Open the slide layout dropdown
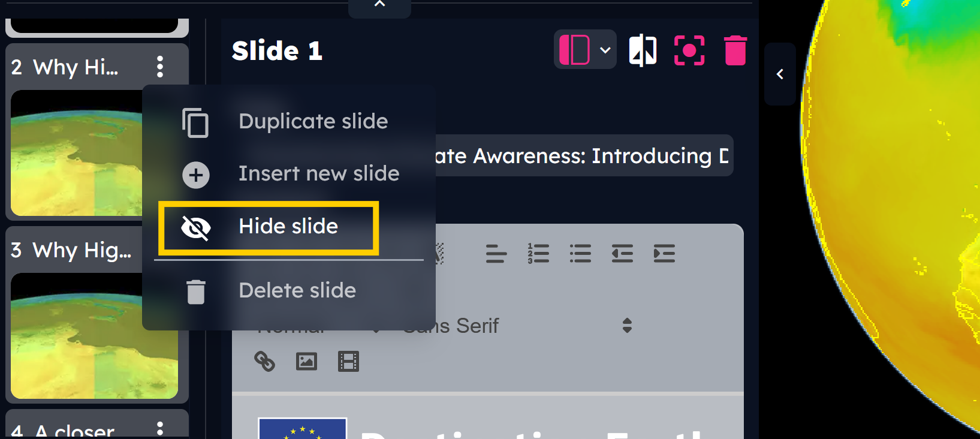The width and height of the screenshot is (980, 439). [x=584, y=50]
